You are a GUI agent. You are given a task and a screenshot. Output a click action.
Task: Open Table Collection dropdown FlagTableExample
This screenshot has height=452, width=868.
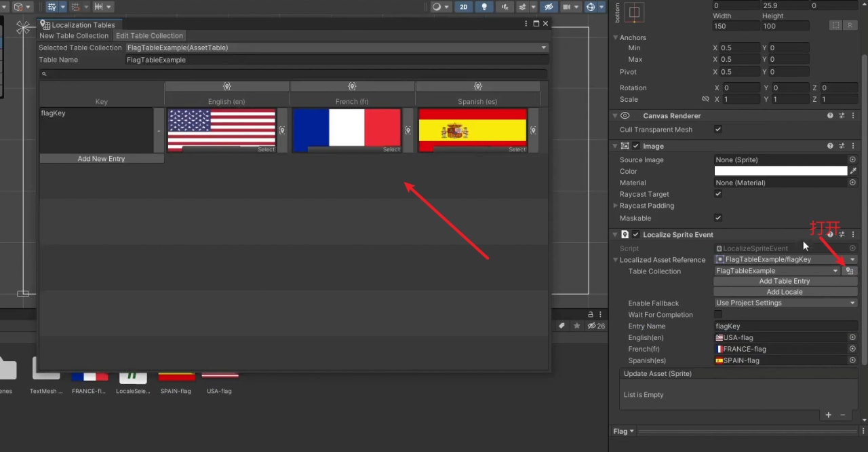[x=777, y=271]
